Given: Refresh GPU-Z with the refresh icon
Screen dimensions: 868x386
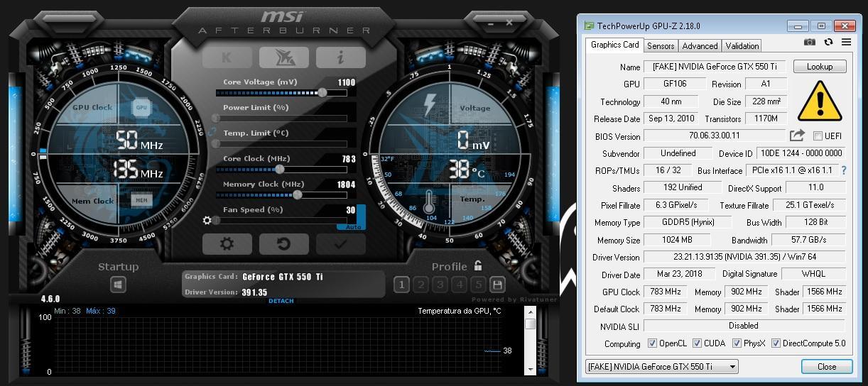Looking at the screenshot, I should tap(828, 43).
